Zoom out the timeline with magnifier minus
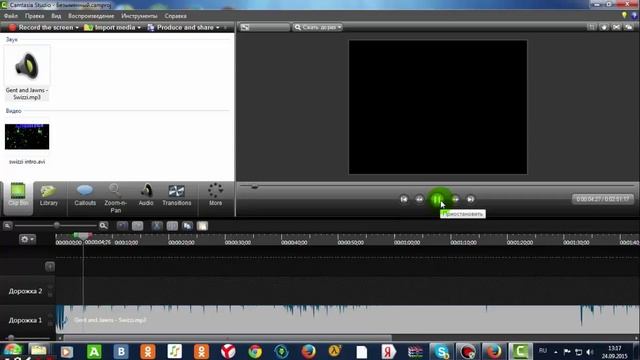Screen dimensions: 640x360 [x=7, y=226]
